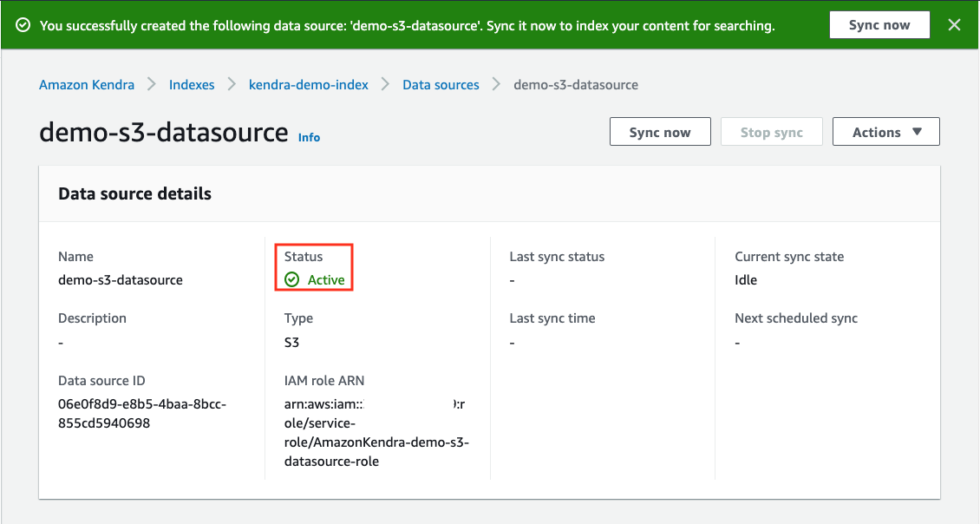This screenshot has height=524, width=980.
Task: Click the Stop sync button
Action: [x=771, y=132]
